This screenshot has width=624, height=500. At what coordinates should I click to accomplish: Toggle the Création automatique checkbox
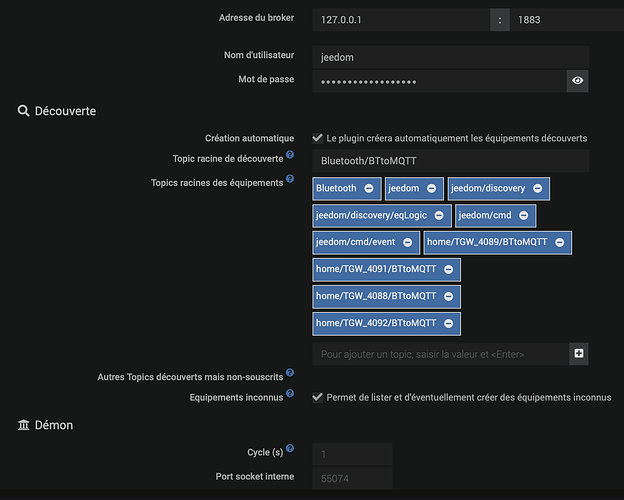(318, 138)
